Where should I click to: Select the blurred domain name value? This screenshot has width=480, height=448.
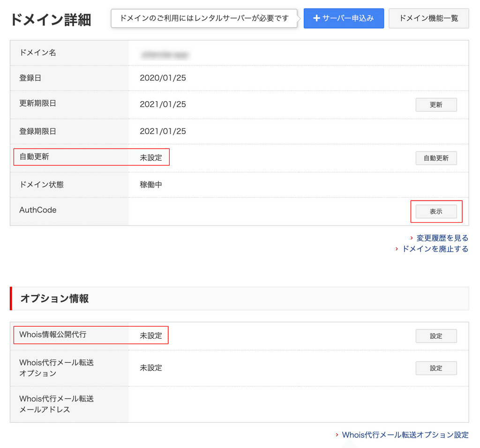[165, 54]
